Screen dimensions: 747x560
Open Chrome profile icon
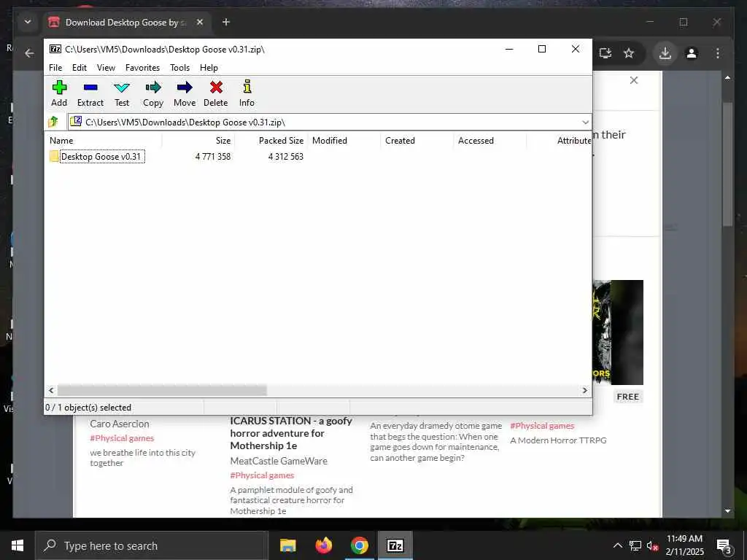pyautogui.click(x=692, y=52)
